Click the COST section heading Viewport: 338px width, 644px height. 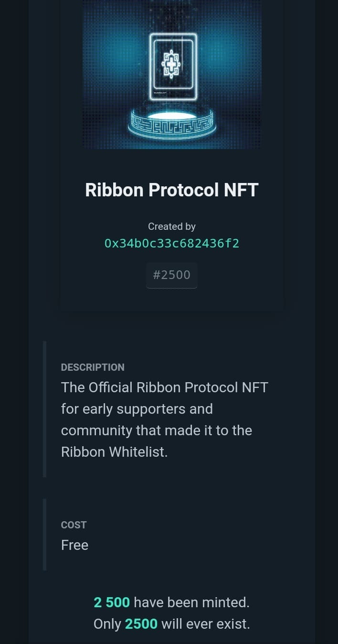74,525
